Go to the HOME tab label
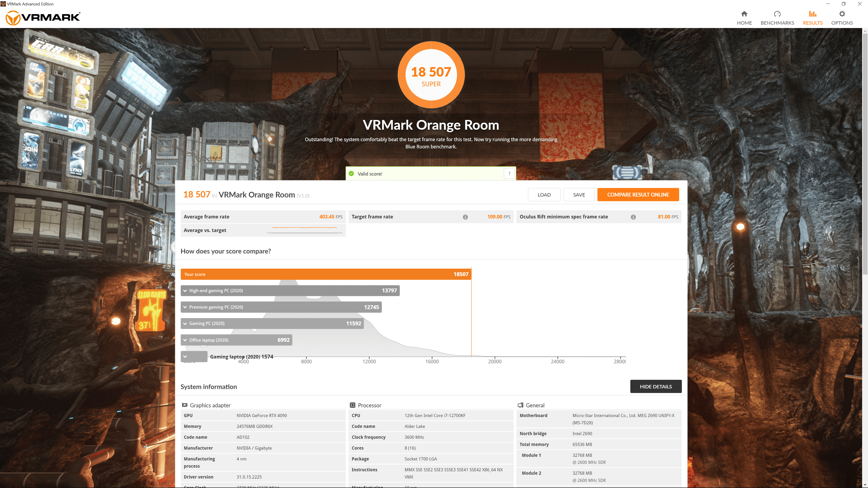This screenshot has height=488, width=868. tap(744, 23)
